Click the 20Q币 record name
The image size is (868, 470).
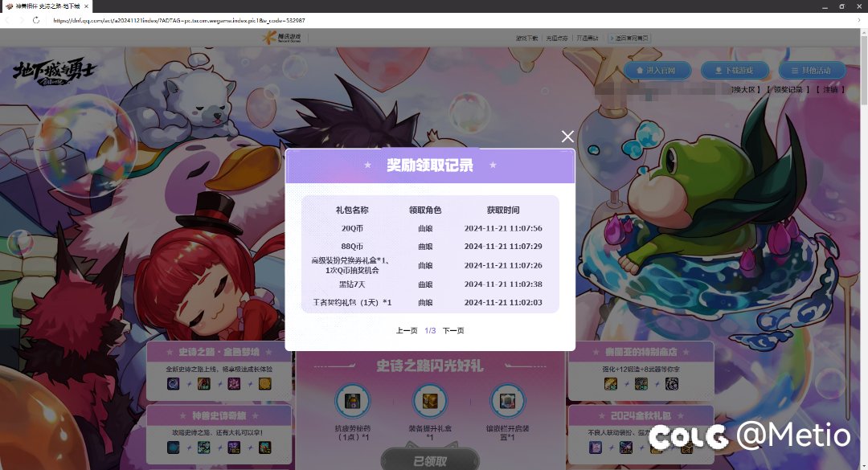352,228
